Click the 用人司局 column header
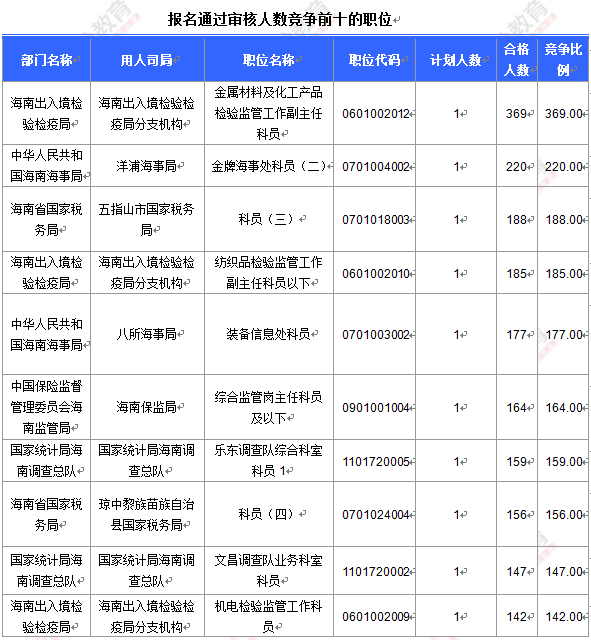 147,60
